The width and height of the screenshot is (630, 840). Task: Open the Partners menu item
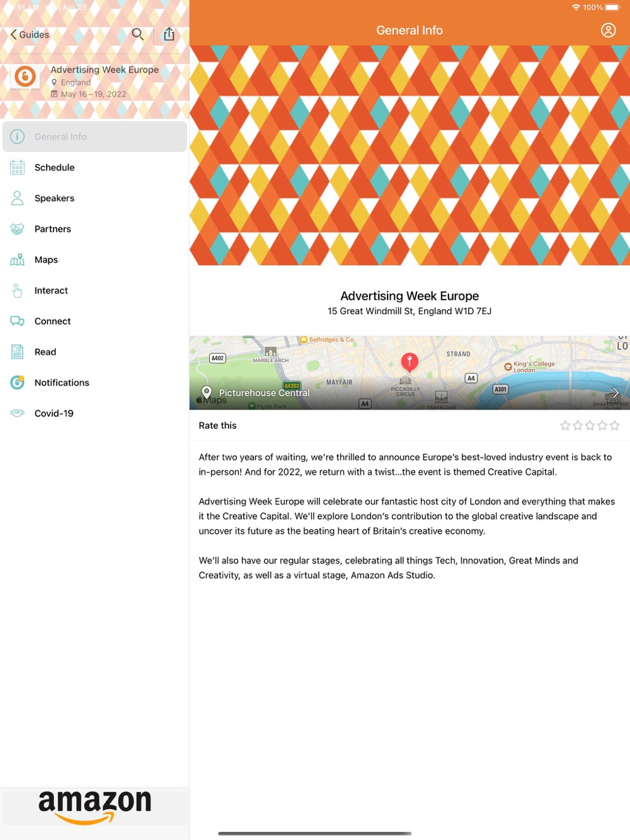click(94, 229)
